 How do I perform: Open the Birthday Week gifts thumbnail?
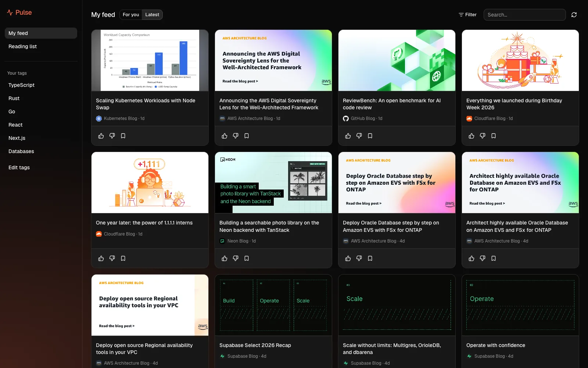(x=520, y=60)
